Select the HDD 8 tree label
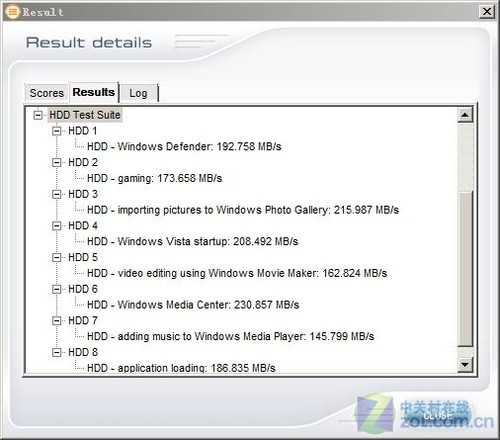 point(83,352)
